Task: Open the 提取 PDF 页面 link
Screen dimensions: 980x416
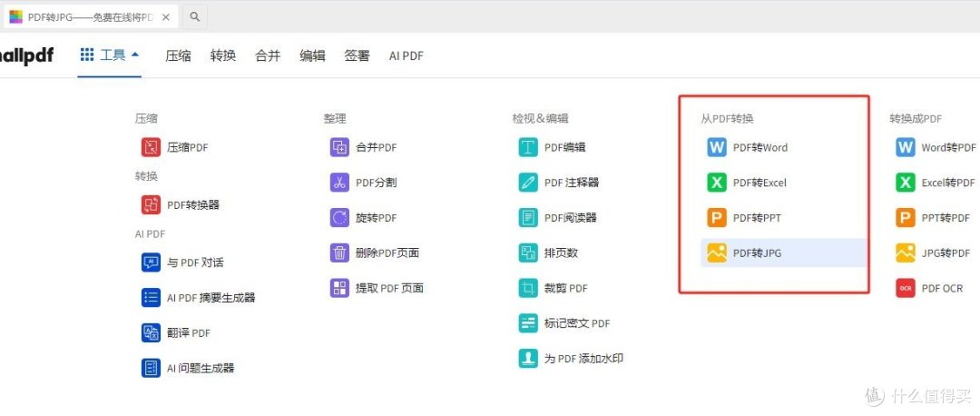Action: (x=390, y=288)
